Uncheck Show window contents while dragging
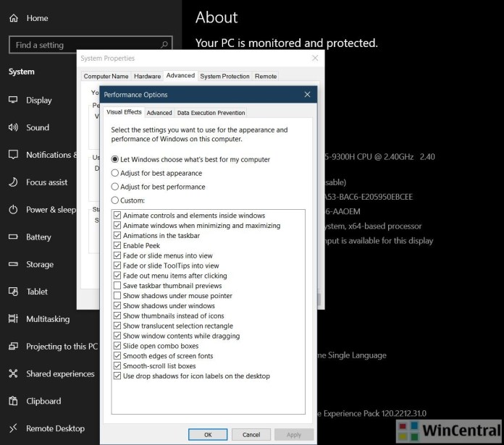Viewport: 504px width, 445px height. [117, 336]
